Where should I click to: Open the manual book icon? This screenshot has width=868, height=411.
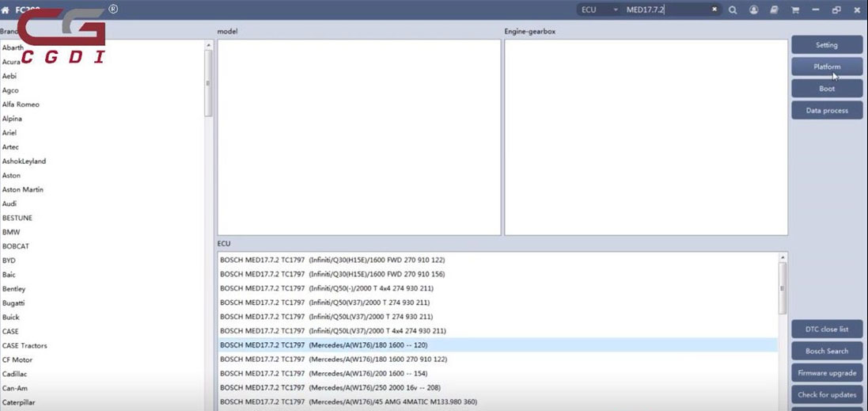pos(775,10)
